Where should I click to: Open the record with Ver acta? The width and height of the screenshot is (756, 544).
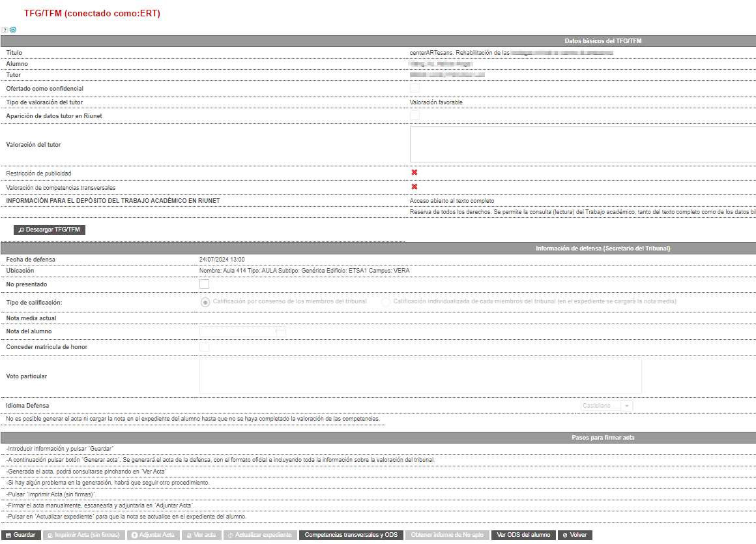[201, 535]
